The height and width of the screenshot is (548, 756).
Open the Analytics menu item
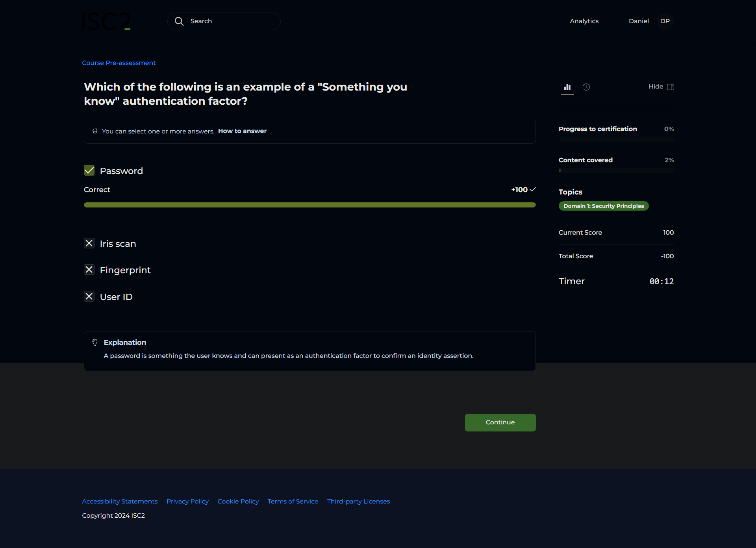coord(584,21)
